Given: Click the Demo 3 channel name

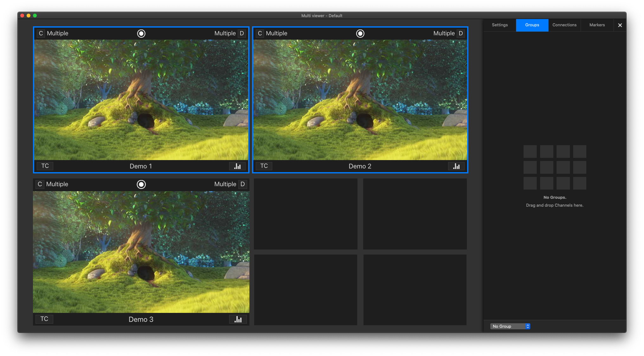Looking at the screenshot, I should (x=141, y=319).
